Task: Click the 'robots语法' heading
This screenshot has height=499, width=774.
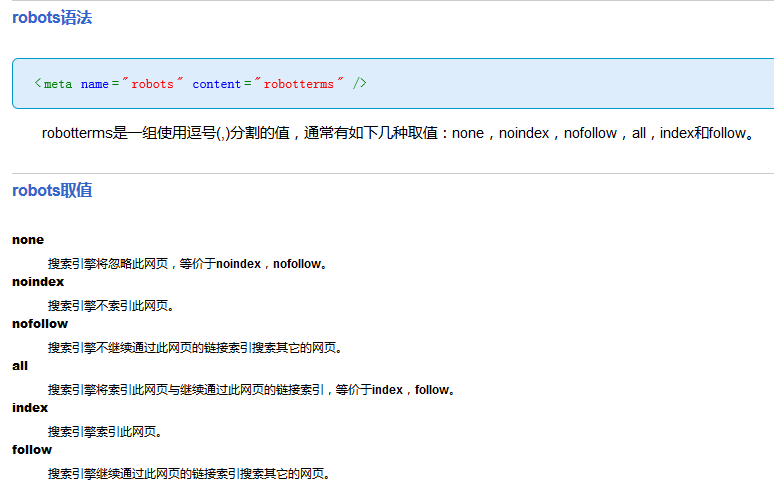Action: tap(52, 18)
